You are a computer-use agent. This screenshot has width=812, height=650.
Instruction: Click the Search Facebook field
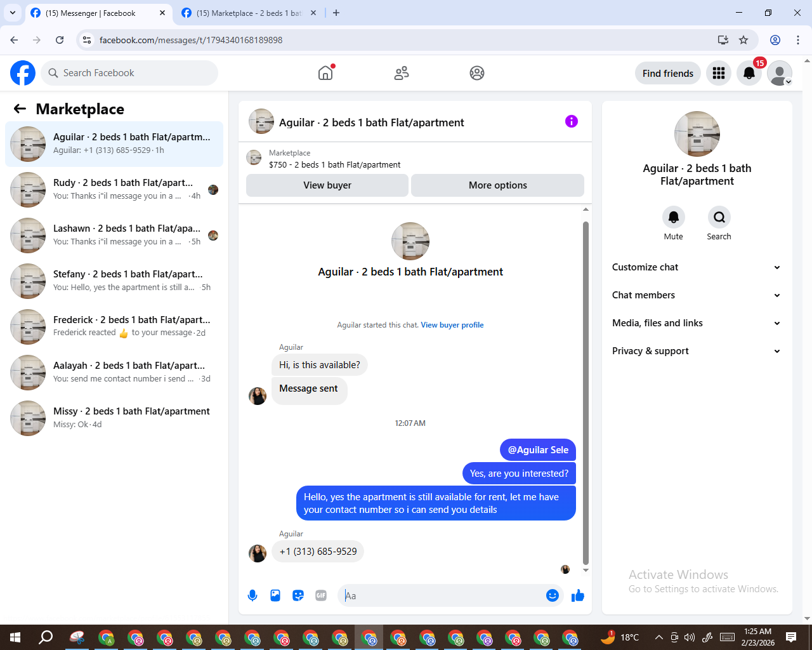click(x=129, y=73)
